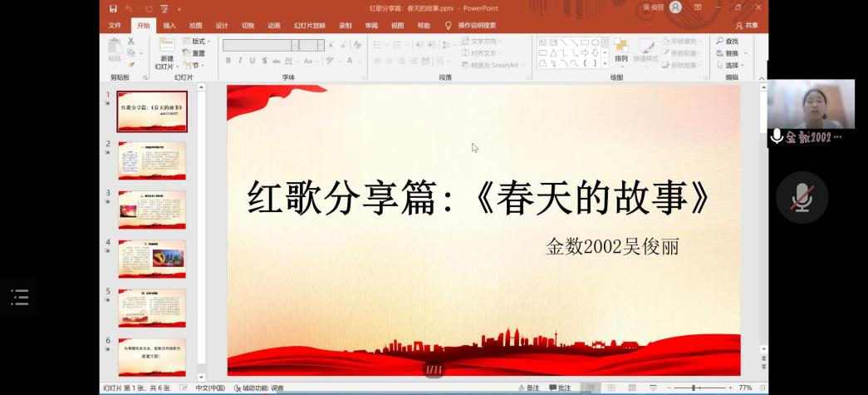Click the Replace (替换) button
The height and width of the screenshot is (395, 868).
coord(729,53)
